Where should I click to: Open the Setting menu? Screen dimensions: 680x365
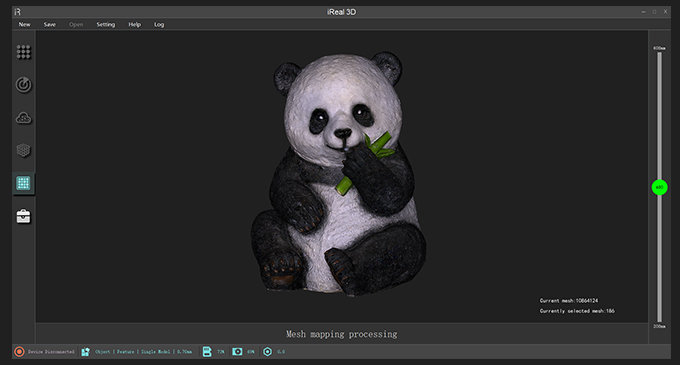tap(106, 25)
